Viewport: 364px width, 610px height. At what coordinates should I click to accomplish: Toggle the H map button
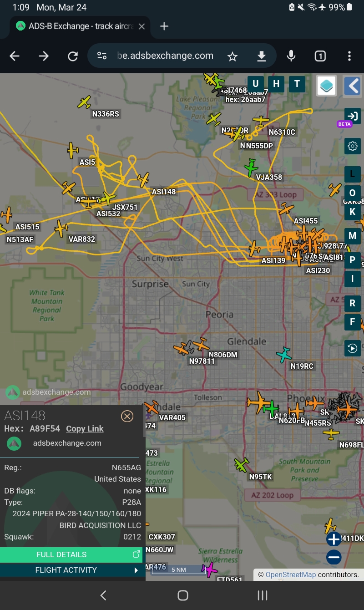[276, 84]
